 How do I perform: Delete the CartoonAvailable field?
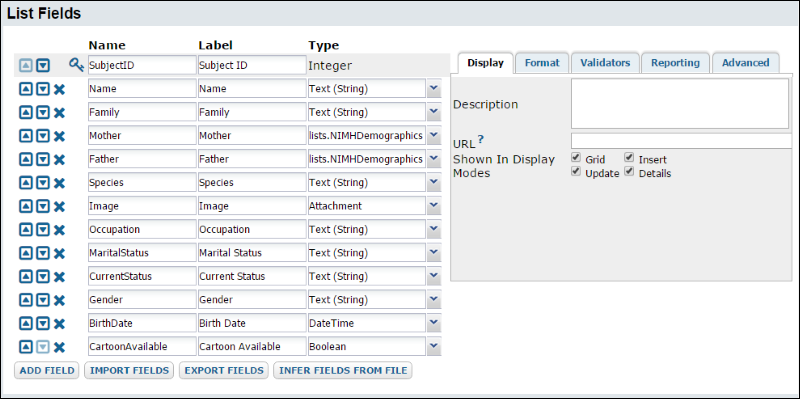60,347
